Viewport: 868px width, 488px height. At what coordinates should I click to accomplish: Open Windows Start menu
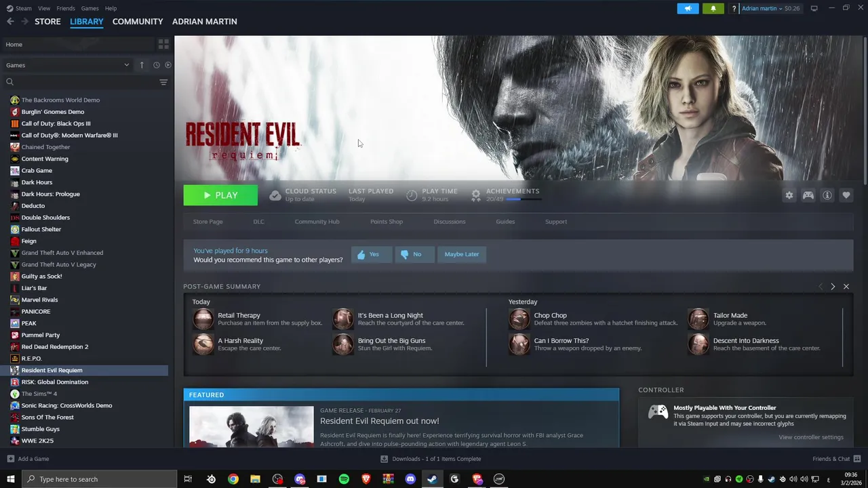point(10,479)
